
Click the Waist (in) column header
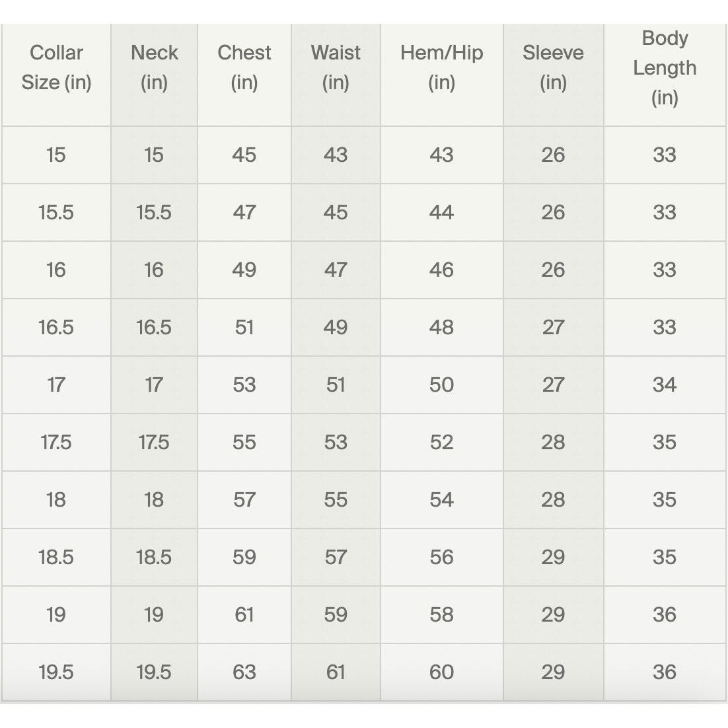(336, 67)
